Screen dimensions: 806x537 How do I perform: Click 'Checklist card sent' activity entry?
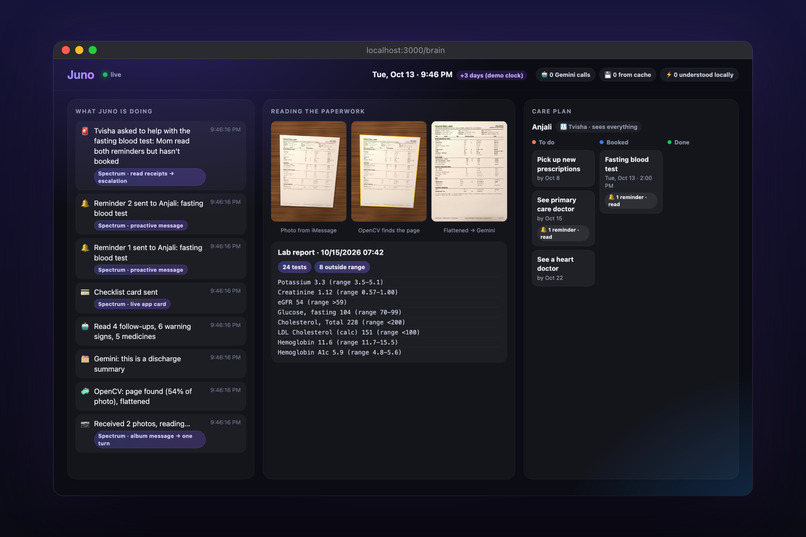(x=160, y=298)
